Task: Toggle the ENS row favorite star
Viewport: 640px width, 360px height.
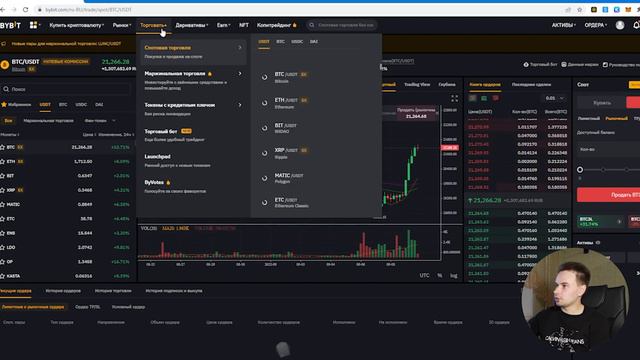Action: [x=2, y=233]
